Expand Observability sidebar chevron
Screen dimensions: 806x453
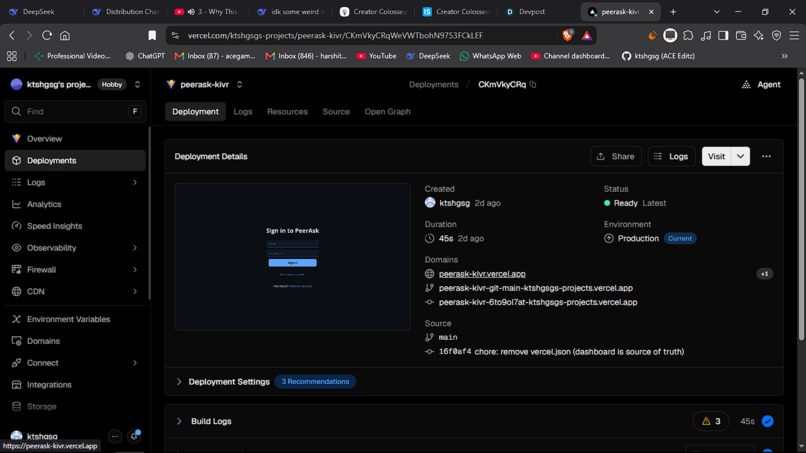[x=135, y=247]
